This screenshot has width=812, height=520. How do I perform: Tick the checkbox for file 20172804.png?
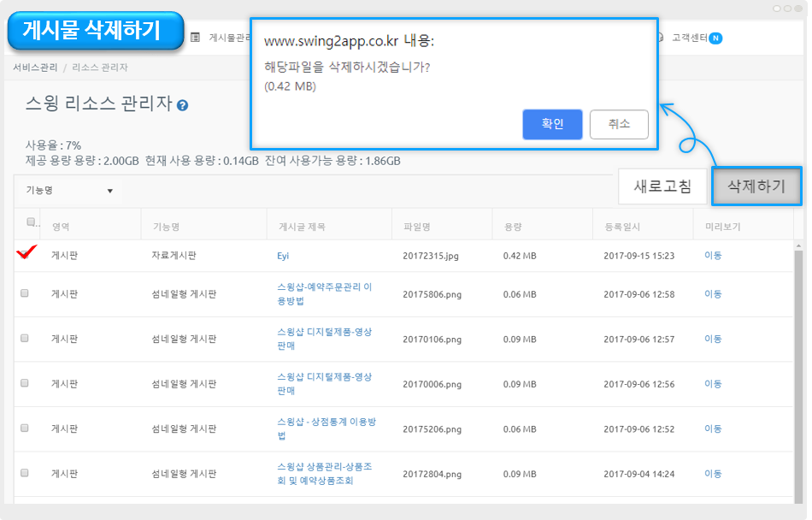25,473
